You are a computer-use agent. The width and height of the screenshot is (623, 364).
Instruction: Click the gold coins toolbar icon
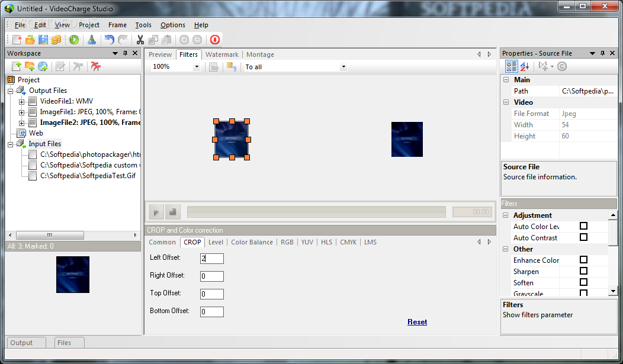pyautogui.click(x=56, y=40)
